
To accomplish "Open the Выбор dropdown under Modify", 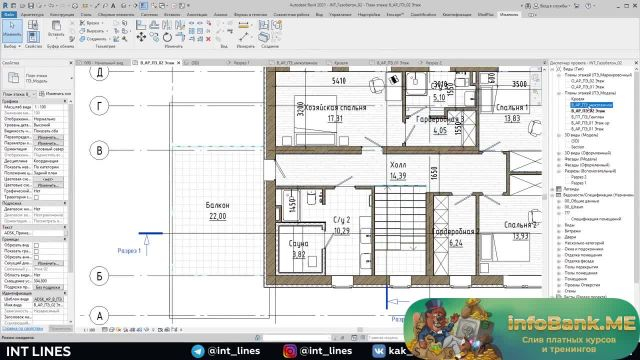I will [x=12, y=47].
